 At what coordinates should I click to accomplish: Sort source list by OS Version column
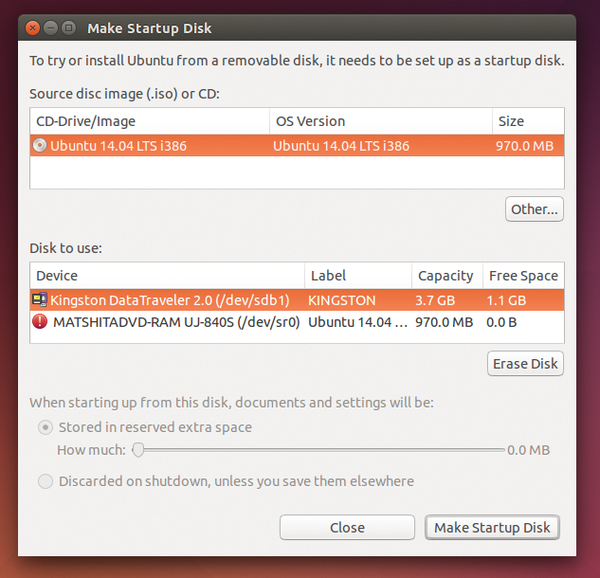click(379, 121)
